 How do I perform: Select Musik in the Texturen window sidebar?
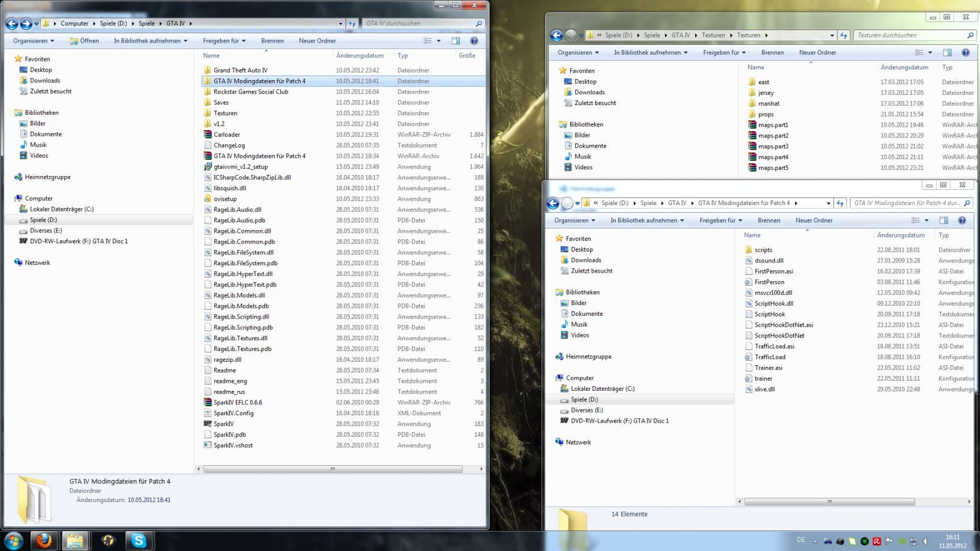click(x=583, y=157)
